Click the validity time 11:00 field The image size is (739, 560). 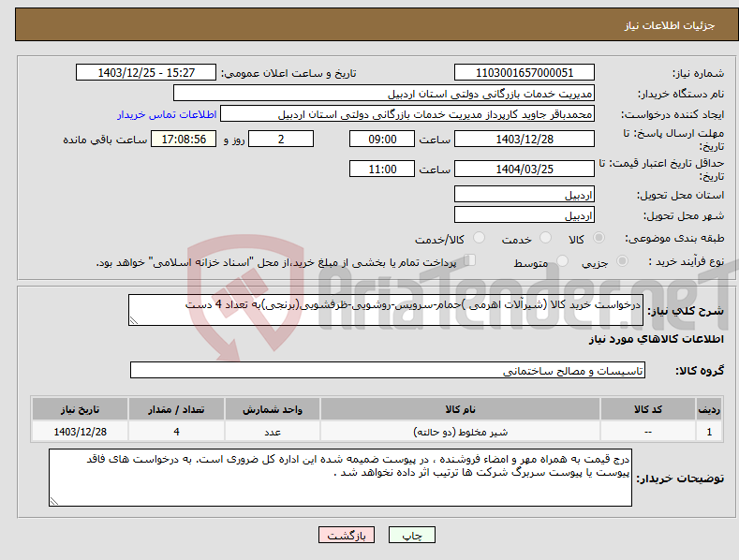[382, 169]
